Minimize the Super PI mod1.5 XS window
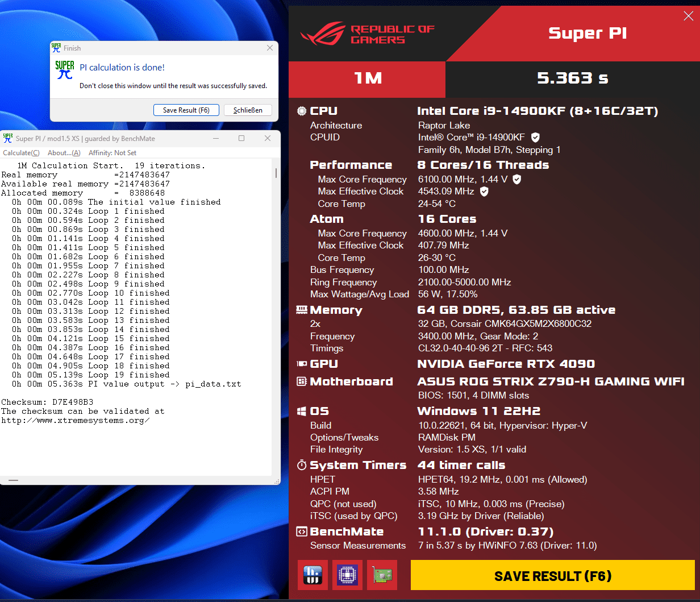 click(216, 138)
